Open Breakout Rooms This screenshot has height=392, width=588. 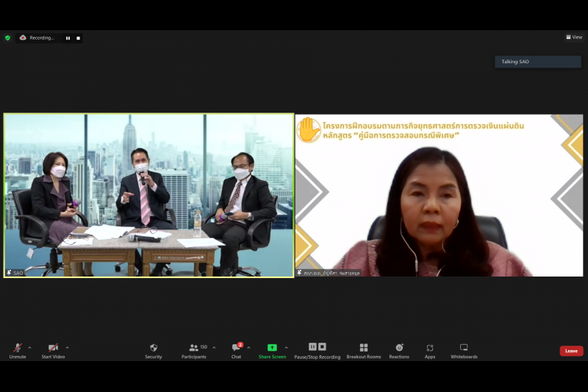364,350
